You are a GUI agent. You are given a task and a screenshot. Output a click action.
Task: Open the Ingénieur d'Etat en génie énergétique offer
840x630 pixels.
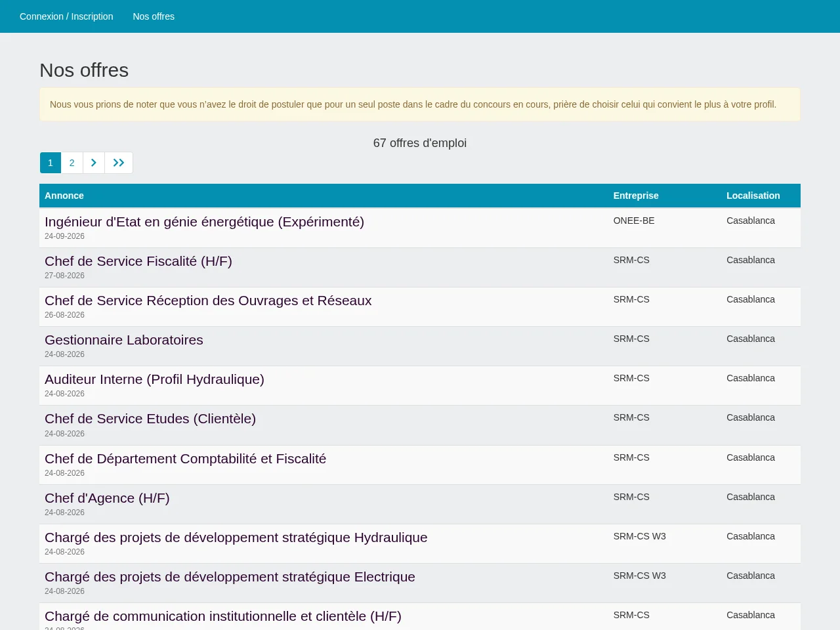pos(204,222)
